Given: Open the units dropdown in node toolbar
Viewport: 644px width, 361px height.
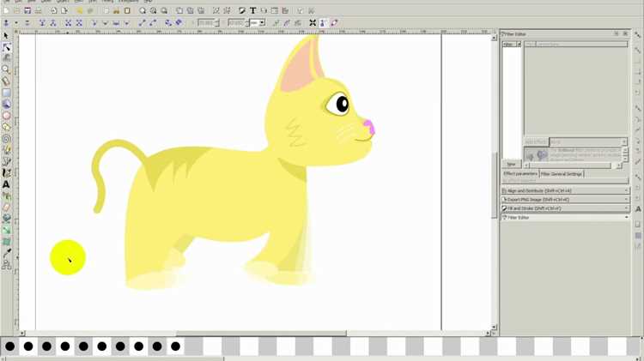Looking at the screenshot, I should point(258,23).
